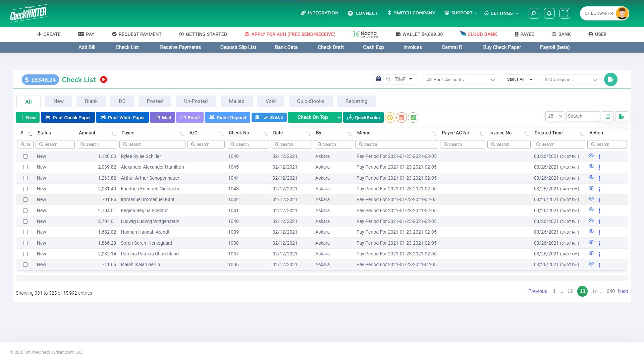This screenshot has height=362, width=644.
Task: Click the QuickBooks sync icon
Action: (363, 117)
